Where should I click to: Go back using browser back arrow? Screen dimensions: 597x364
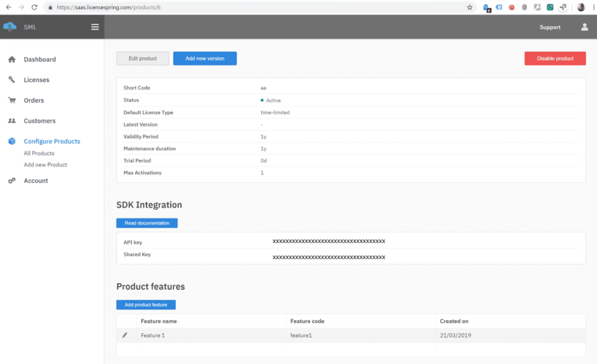[x=8, y=8]
